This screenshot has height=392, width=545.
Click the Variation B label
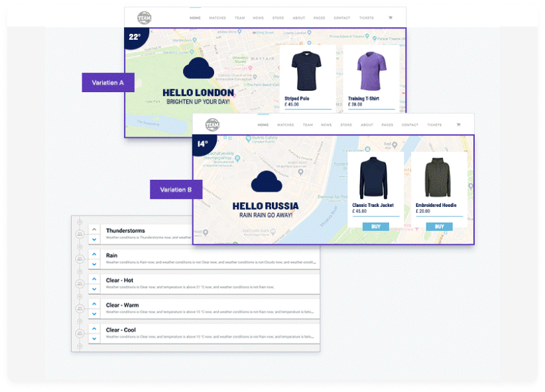pyautogui.click(x=176, y=190)
